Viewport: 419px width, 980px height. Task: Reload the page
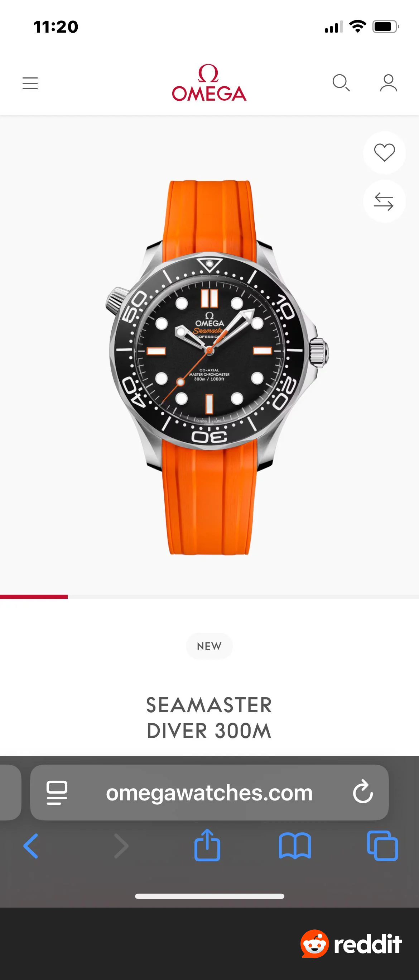click(x=363, y=792)
